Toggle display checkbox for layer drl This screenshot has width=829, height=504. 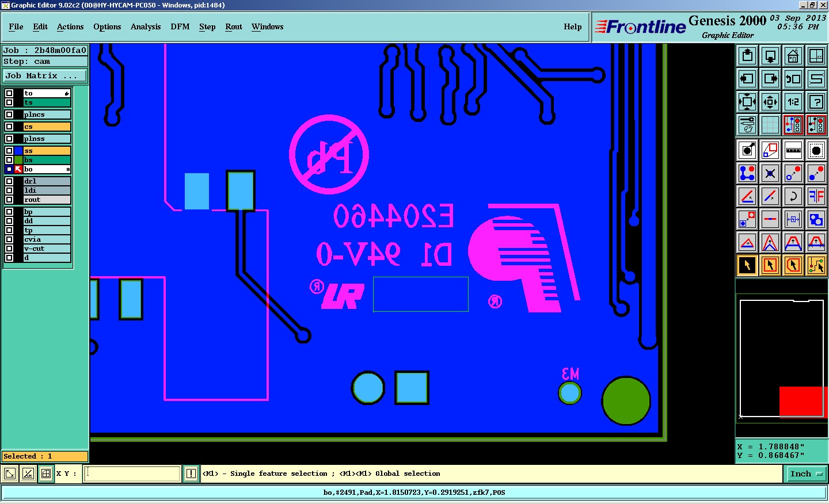(x=9, y=181)
